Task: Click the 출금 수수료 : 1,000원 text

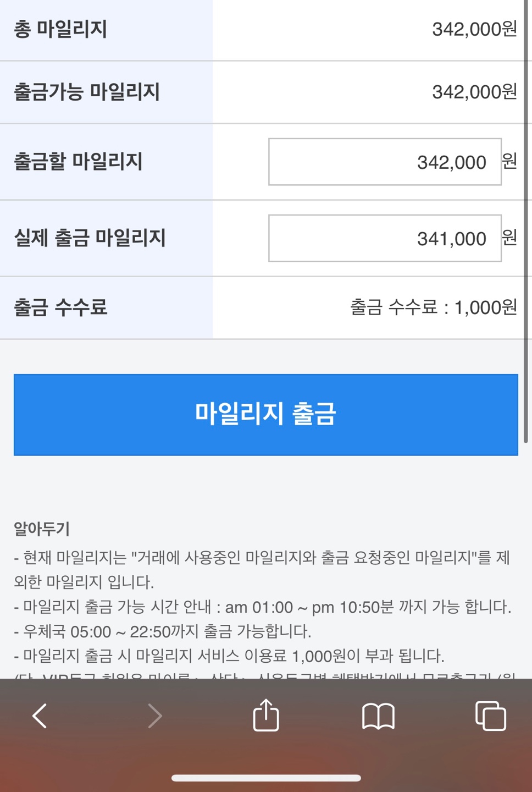Action: pyautogui.click(x=434, y=307)
